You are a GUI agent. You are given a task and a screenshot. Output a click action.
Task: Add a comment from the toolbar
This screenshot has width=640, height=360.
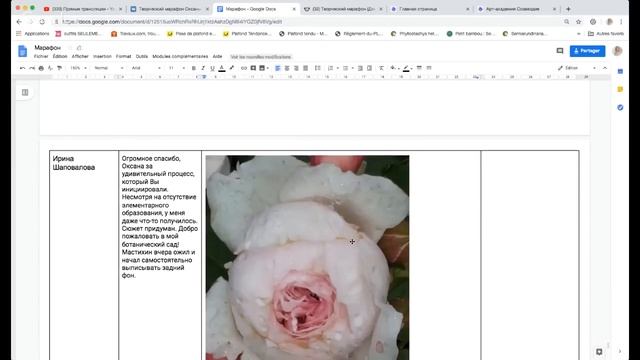(253, 68)
